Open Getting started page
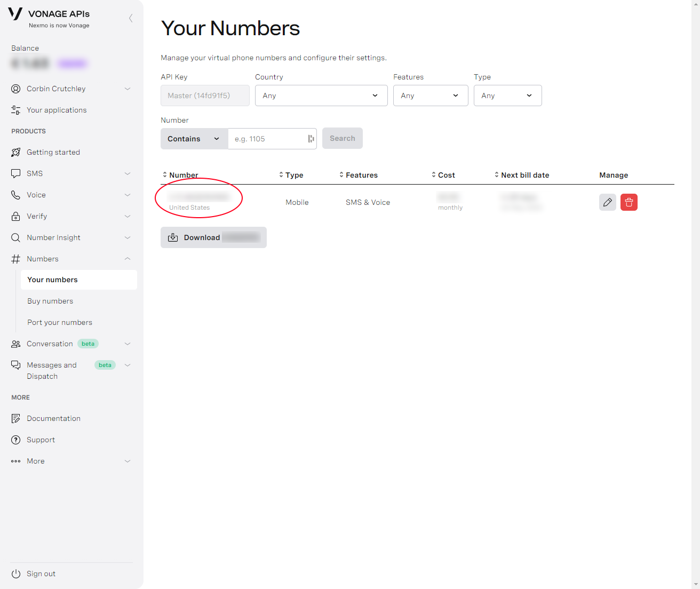This screenshot has height=589, width=700. [x=53, y=152]
